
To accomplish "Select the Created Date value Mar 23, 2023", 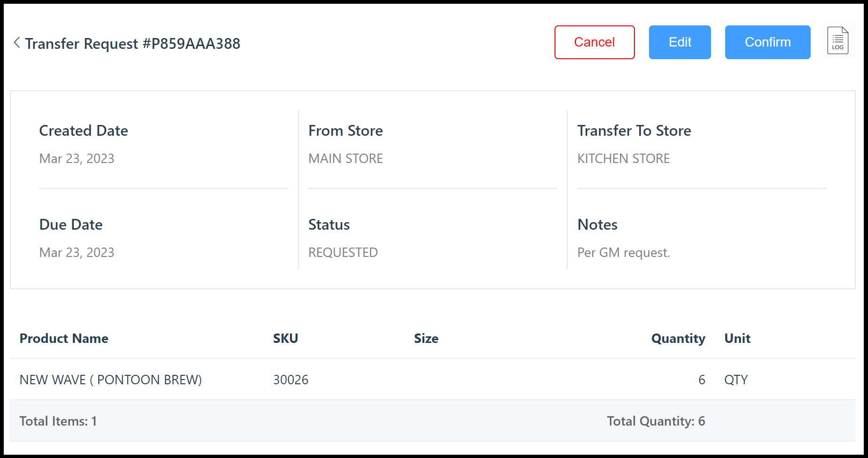I will pyautogui.click(x=77, y=159).
